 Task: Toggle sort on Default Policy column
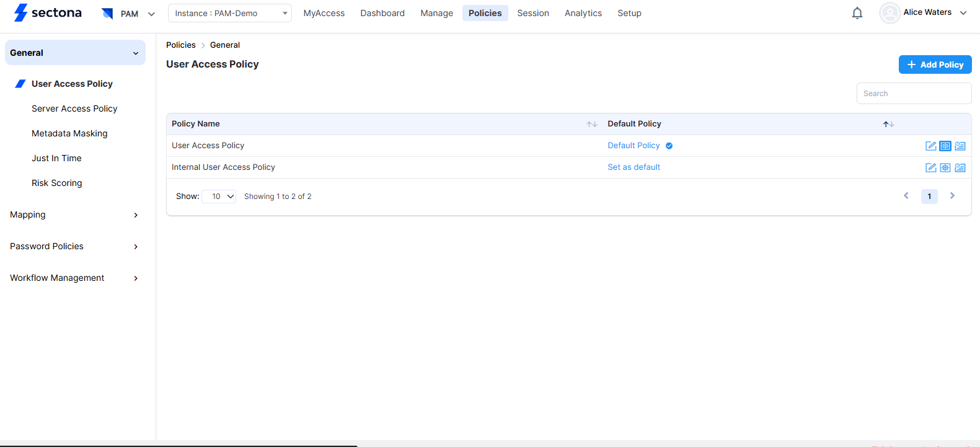[888, 125]
